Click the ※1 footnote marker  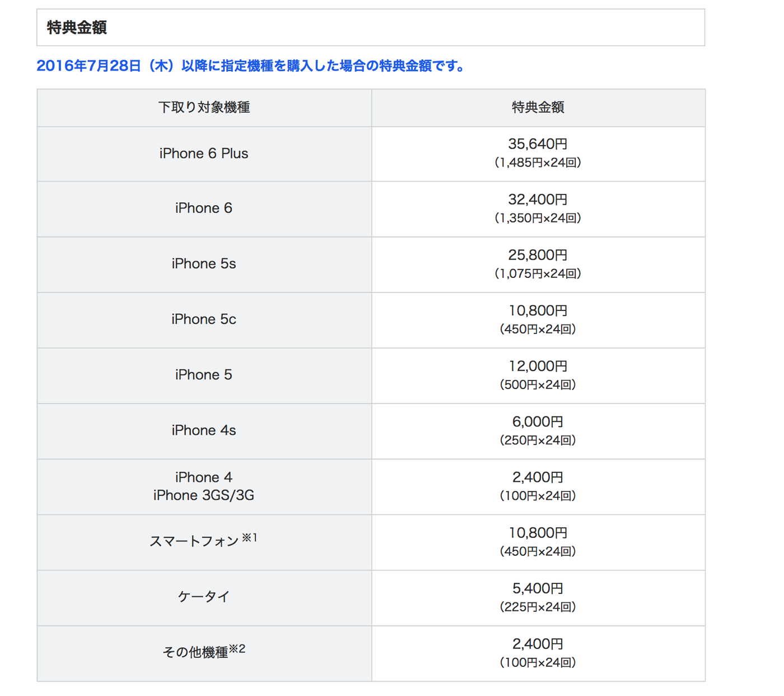coord(250,538)
